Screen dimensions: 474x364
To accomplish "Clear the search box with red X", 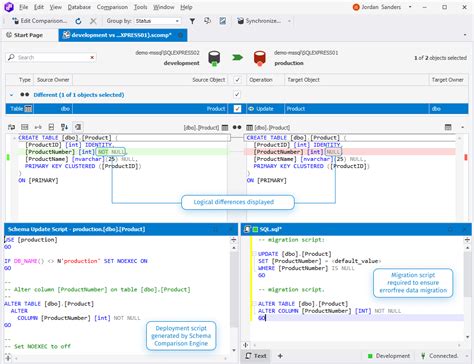I will point(92,57).
